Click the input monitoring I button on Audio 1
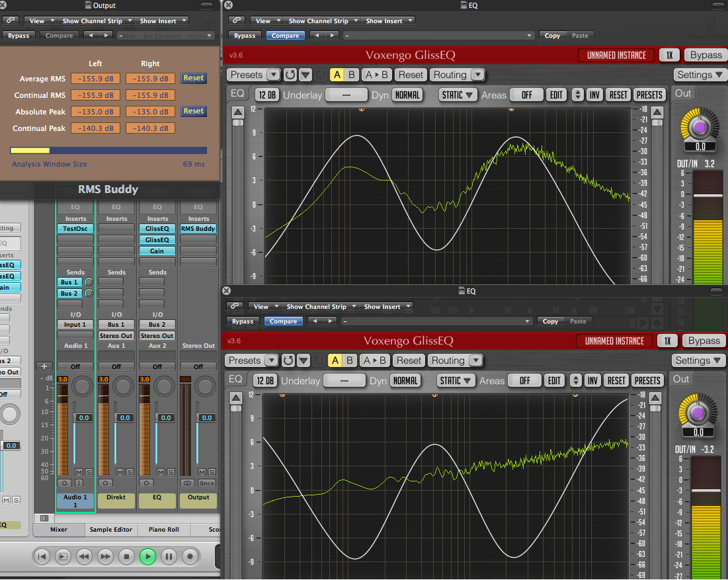 (79, 483)
